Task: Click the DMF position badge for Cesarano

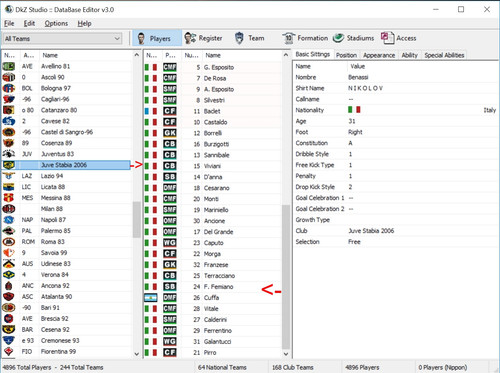Action: (170, 188)
